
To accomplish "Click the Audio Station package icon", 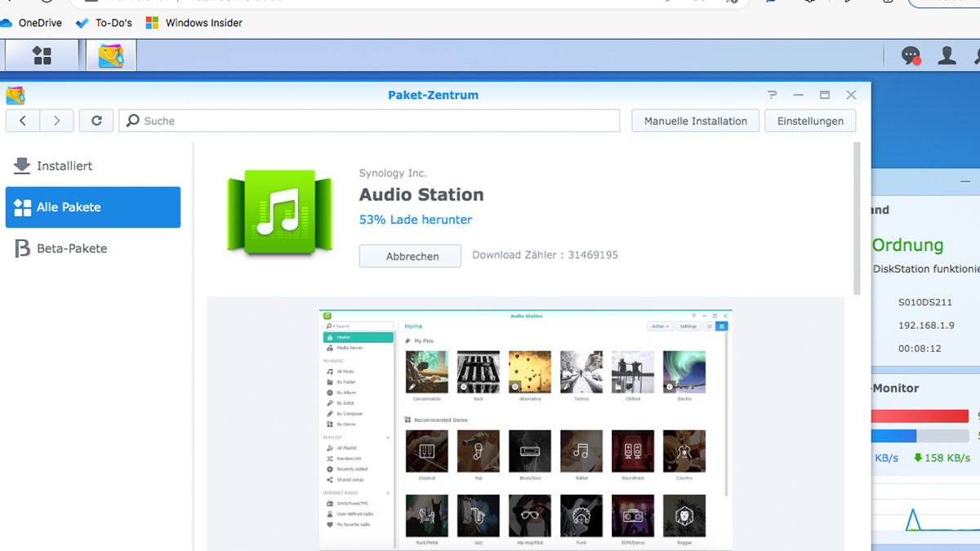I will 280,212.
